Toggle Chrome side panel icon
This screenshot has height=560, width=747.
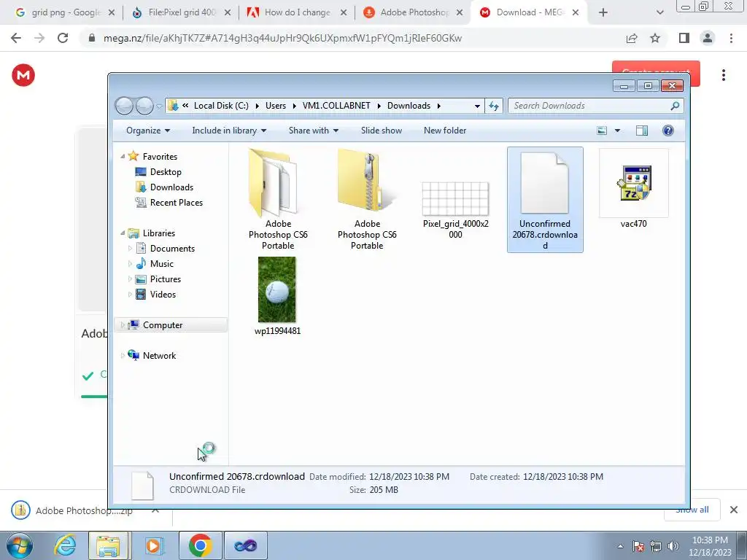[684, 38]
